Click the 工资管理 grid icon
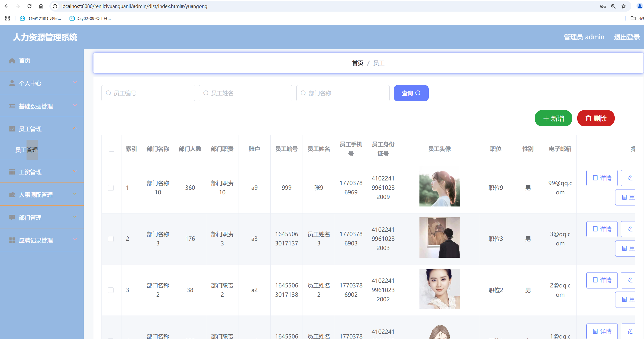This screenshot has height=339, width=644. pos(12,172)
